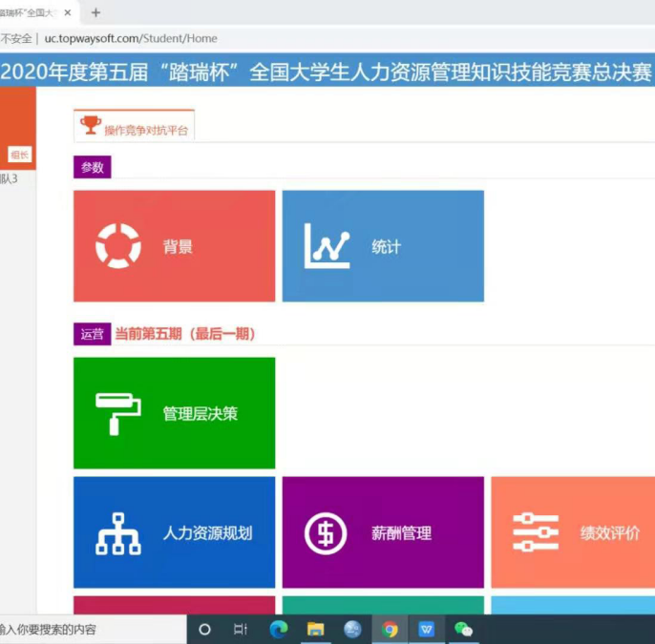
Task: Open the 统计 (Statistics) chart tile
Action: (382, 246)
